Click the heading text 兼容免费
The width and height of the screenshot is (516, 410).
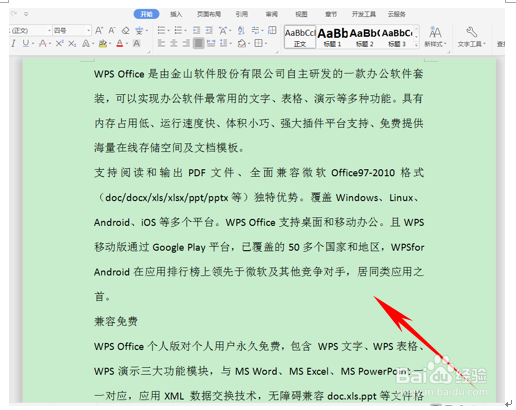pos(116,321)
